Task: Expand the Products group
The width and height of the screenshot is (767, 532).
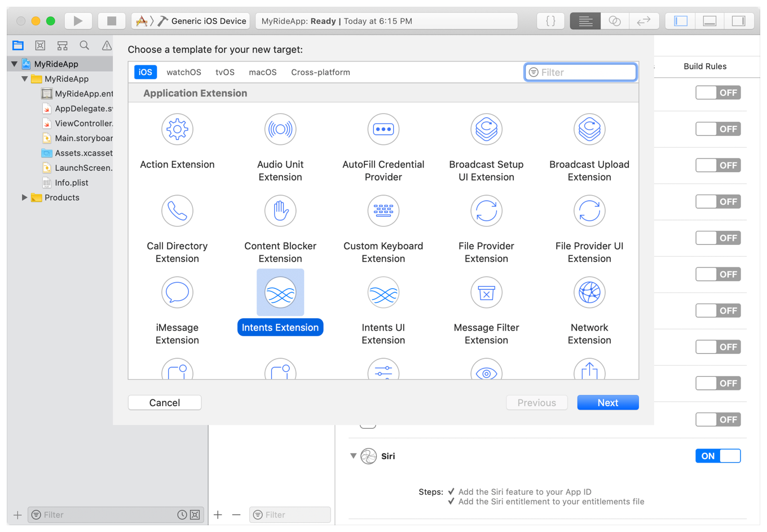Action: [24, 197]
